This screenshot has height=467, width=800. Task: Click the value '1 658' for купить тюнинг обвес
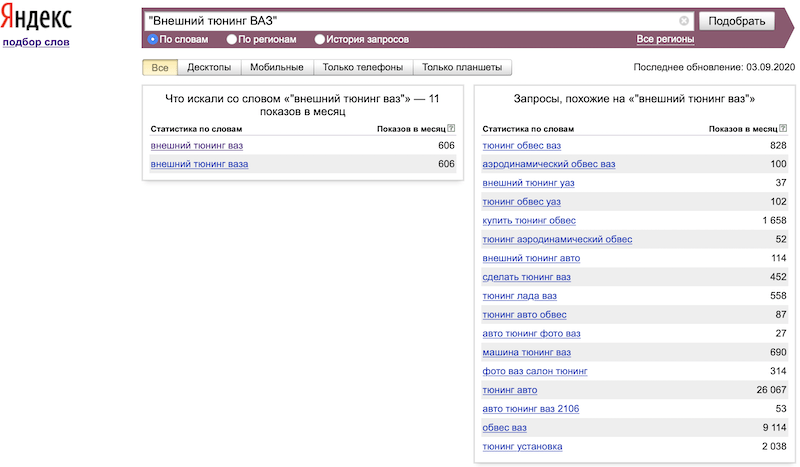coord(774,220)
